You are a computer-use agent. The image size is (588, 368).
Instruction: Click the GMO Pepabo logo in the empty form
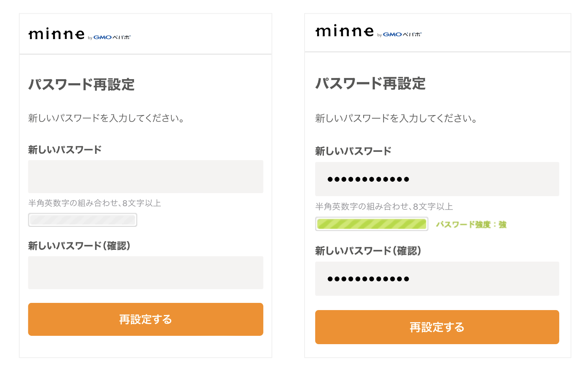pyautogui.click(x=109, y=37)
